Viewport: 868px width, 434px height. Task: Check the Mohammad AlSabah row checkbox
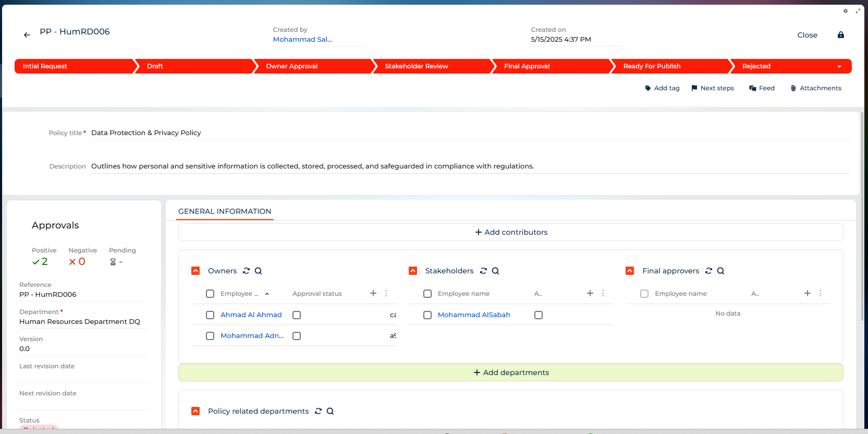[427, 315]
